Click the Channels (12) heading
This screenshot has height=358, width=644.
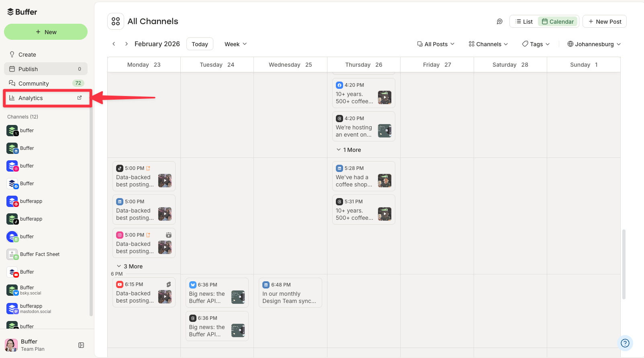tap(22, 117)
